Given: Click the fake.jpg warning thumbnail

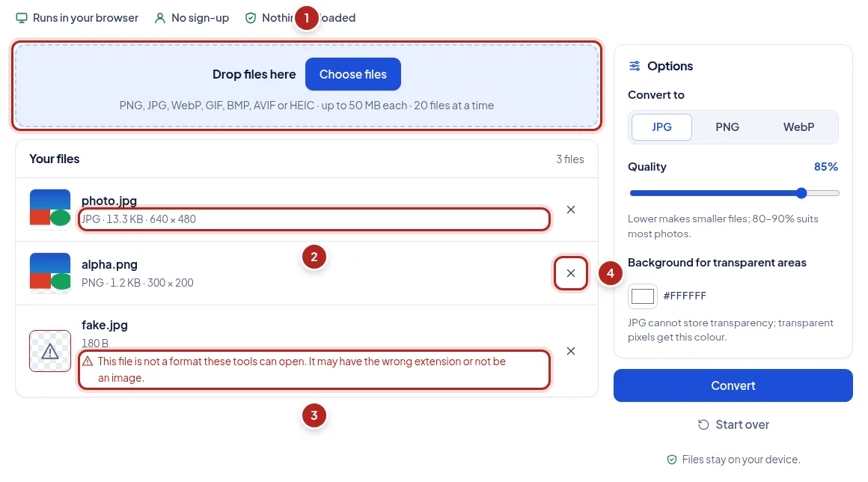Looking at the screenshot, I should 50,352.
